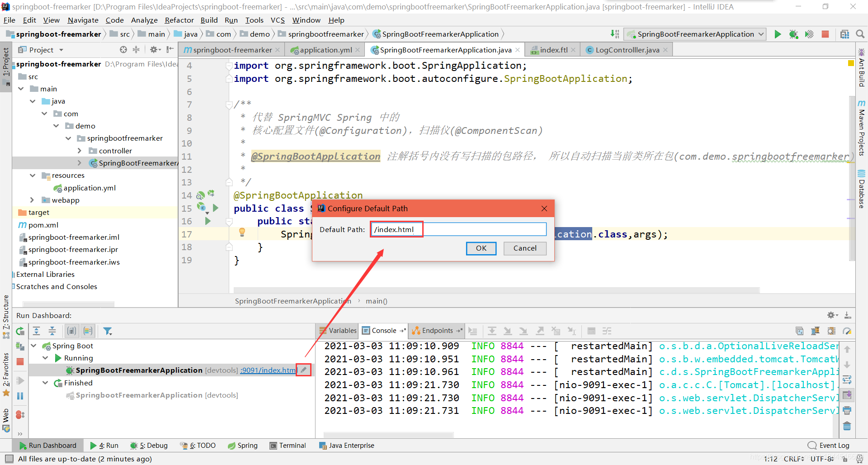868x465 pixels.
Task: Collapse all nodes in Run Dashboard
Action: coord(52,331)
